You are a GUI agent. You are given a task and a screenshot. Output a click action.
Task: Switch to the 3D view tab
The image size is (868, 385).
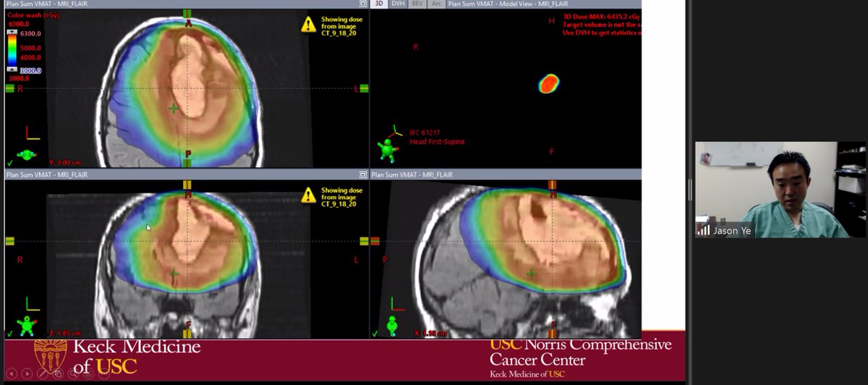click(x=380, y=4)
